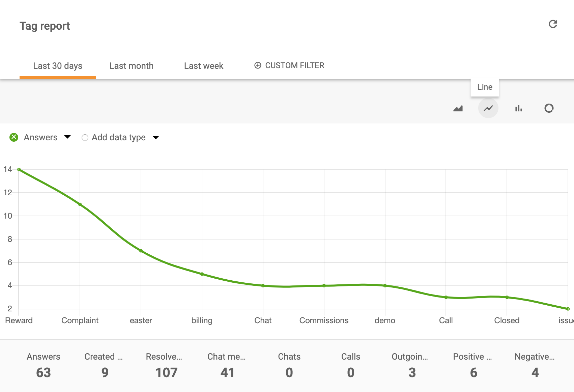The height and width of the screenshot is (392, 574).
Task: Remove the Answers series with green X icon
Action: point(13,137)
